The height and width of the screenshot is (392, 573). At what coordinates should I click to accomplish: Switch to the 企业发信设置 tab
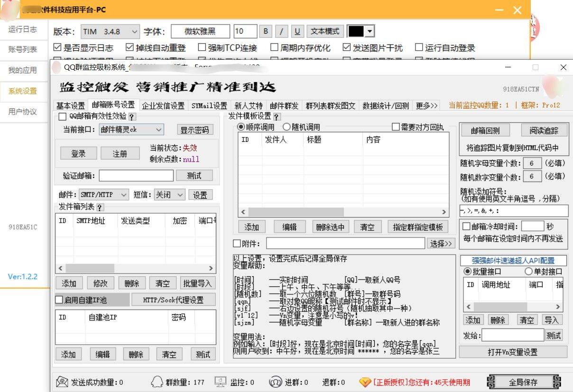coord(163,106)
